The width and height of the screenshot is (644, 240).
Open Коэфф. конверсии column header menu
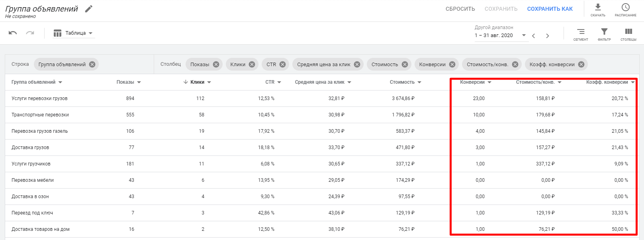(x=633, y=83)
